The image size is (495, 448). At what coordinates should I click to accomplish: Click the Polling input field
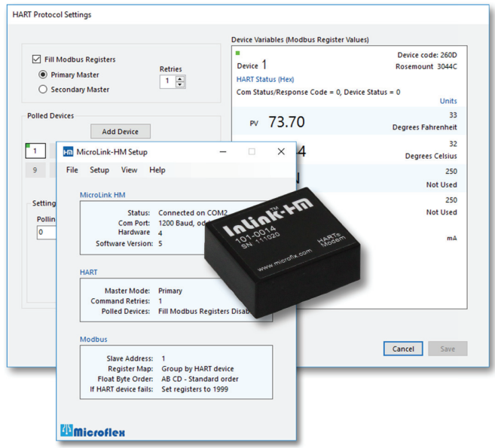pos(47,233)
